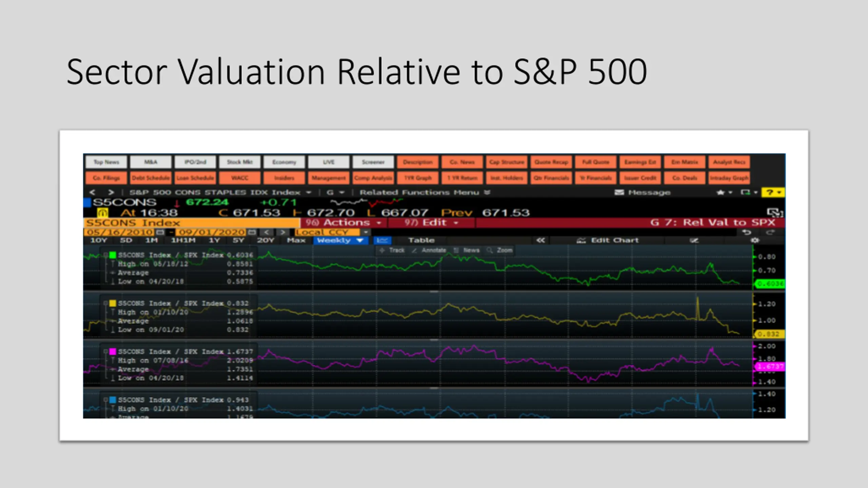Click the yellow series color swatch

coord(113,303)
